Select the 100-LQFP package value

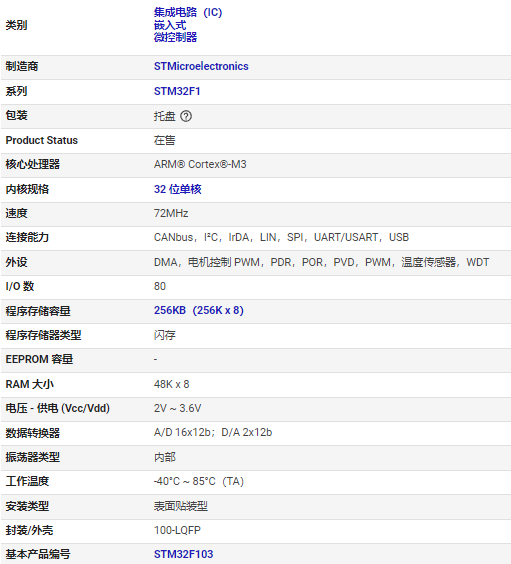point(177,530)
